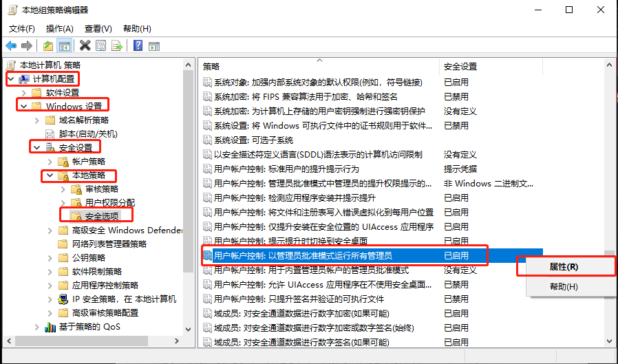The width and height of the screenshot is (618, 364).
Task: Click the 脚本(启动/关机) script icon
Action: 50,134
